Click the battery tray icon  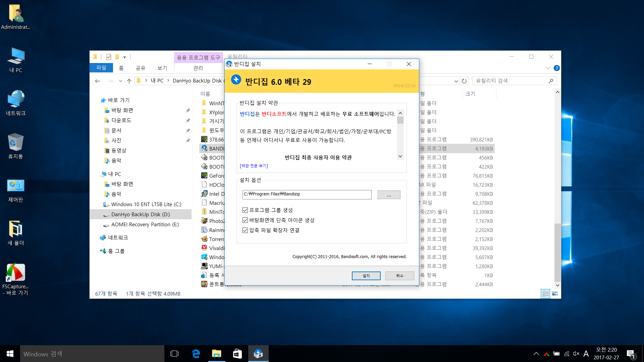(556, 354)
